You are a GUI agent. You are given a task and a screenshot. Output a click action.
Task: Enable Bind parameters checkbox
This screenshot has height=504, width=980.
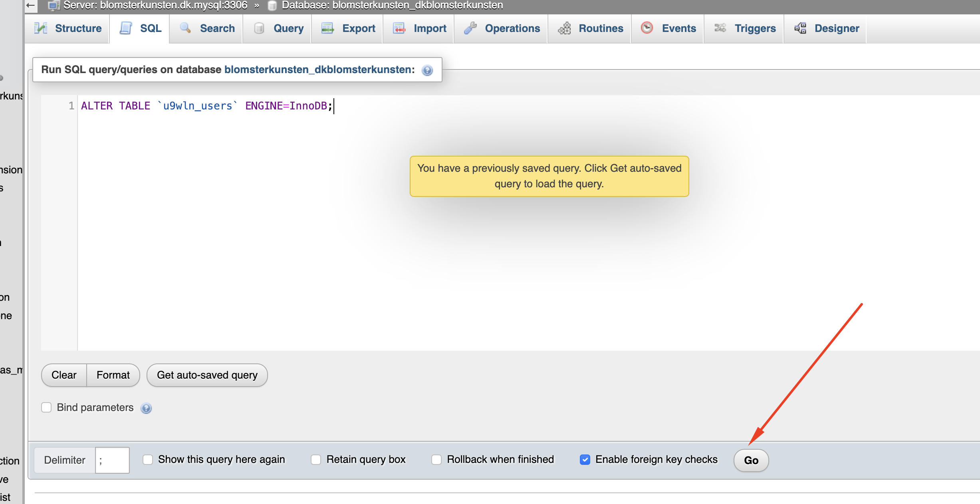[47, 407]
